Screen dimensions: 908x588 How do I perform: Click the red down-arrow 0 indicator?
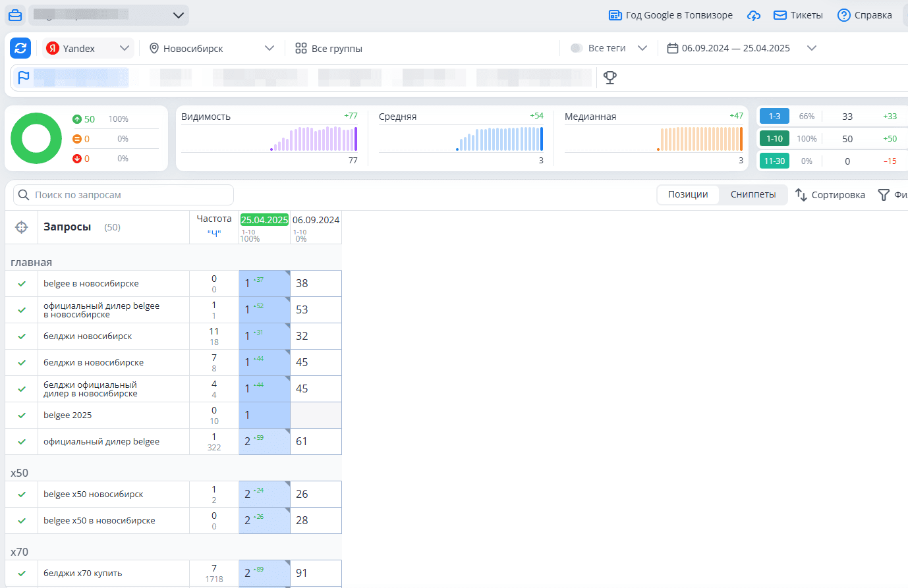coord(81,159)
